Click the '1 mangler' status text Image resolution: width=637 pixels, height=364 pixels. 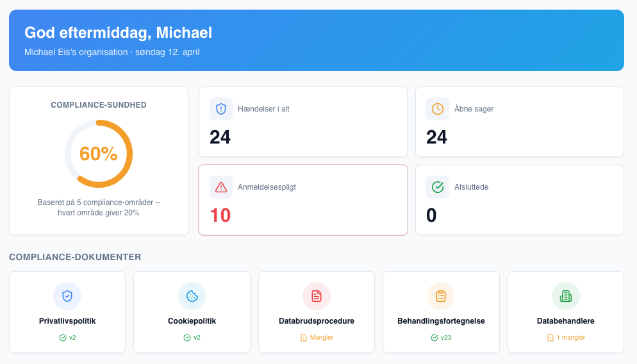point(571,338)
